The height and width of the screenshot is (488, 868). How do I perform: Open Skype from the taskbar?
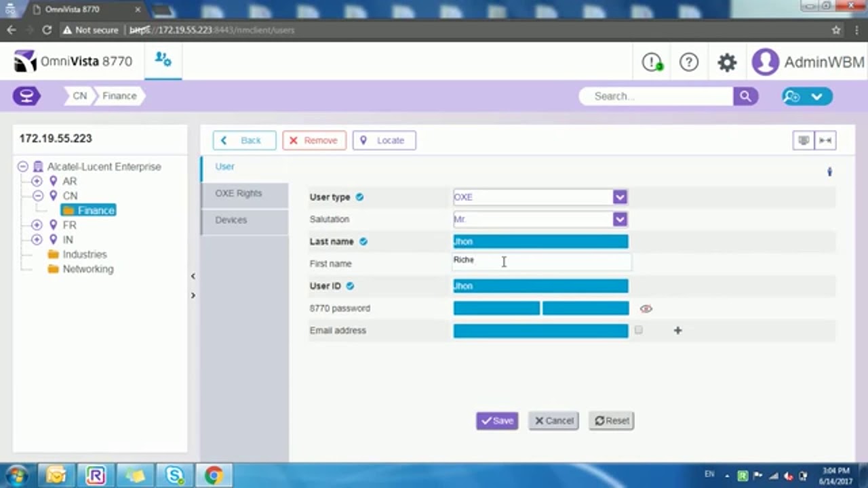pos(175,476)
